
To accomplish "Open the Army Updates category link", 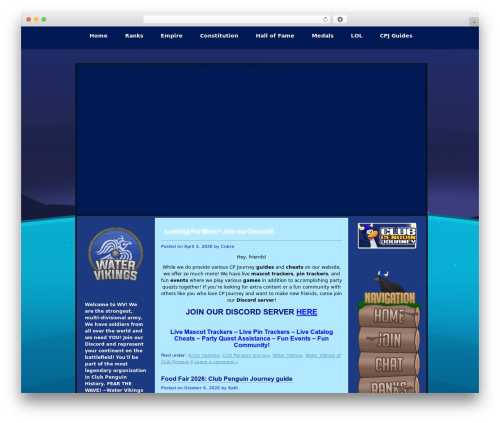I will pyautogui.click(x=203, y=355).
